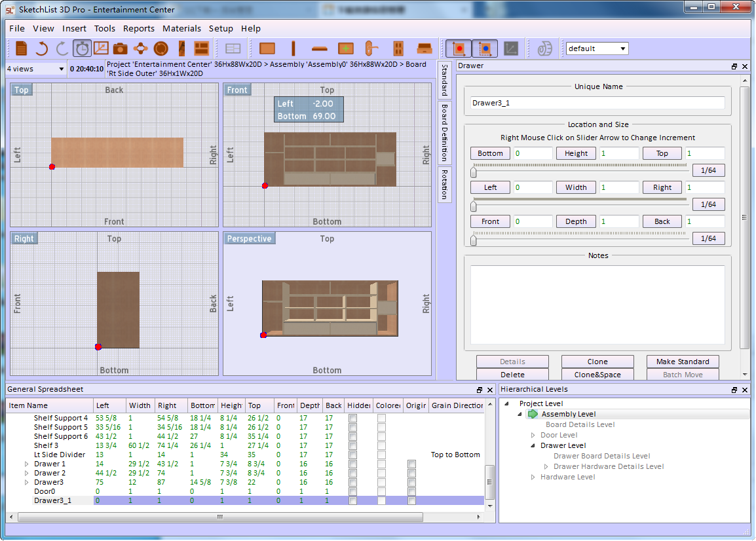Click the Bottom position slider handle
The height and width of the screenshot is (541, 756).
[x=473, y=173]
